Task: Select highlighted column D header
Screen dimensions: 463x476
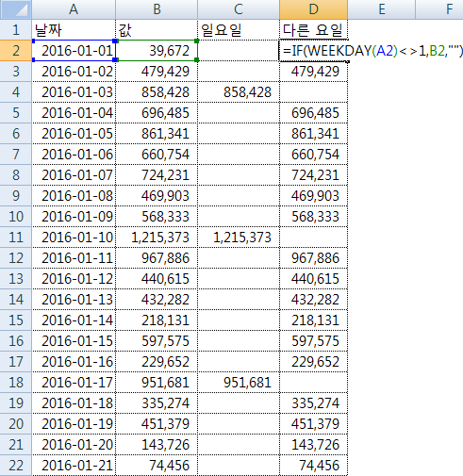Action: [x=313, y=9]
